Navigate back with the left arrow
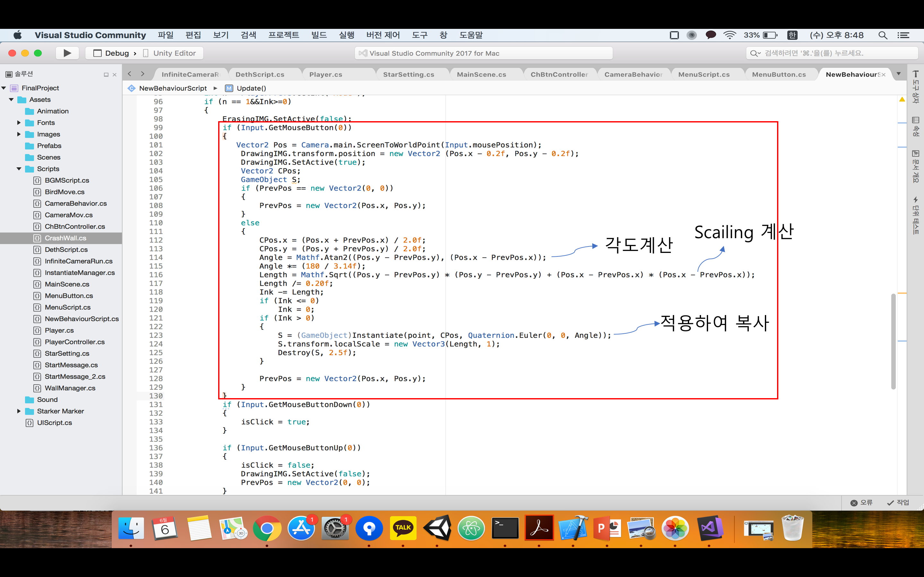This screenshot has width=924, height=577. [x=130, y=74]
